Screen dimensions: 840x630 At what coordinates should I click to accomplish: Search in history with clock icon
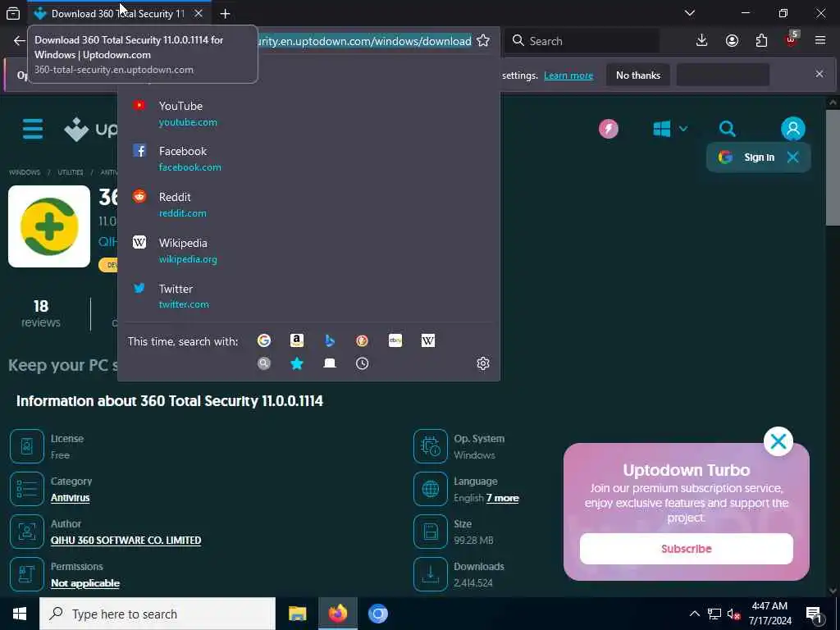362,363
